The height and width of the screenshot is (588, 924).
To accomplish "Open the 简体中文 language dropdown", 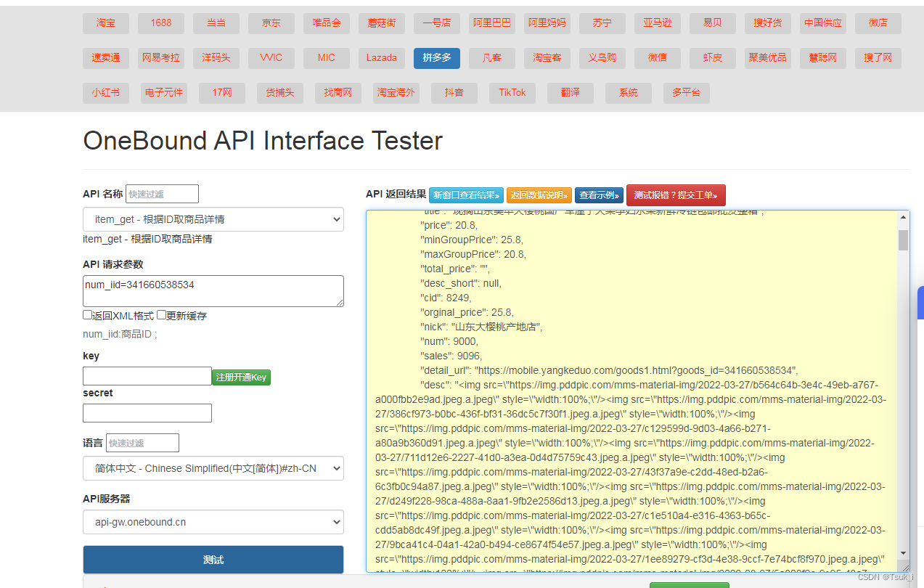I will click(x=213, y=468).
